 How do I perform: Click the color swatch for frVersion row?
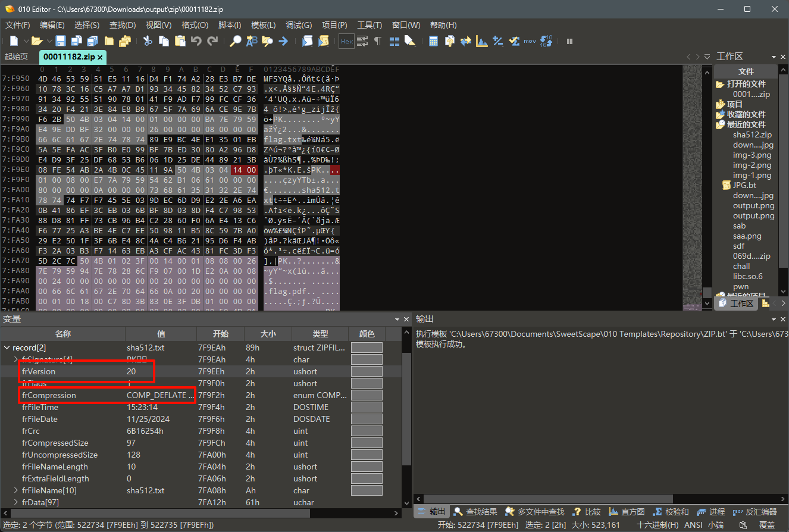[x=367, y=371]
